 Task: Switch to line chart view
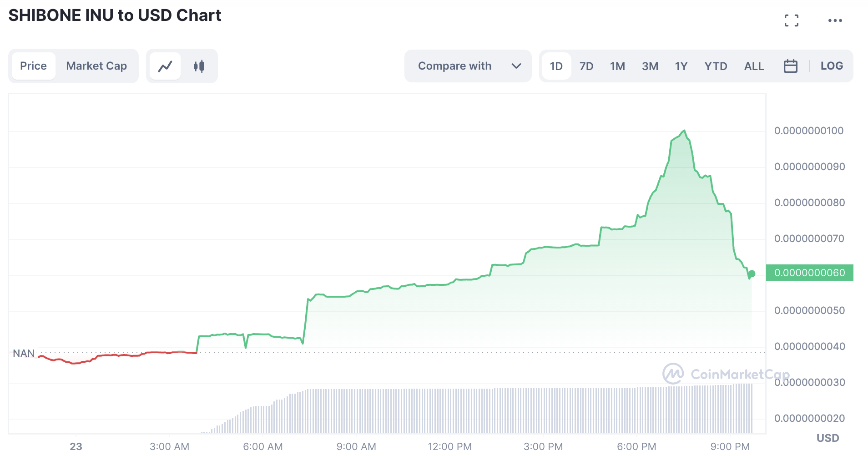[x=165, y=66]
